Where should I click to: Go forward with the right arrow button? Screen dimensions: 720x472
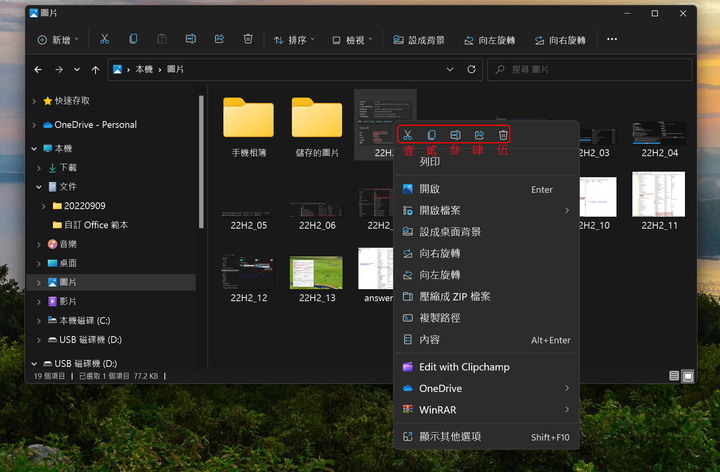point(59,69)
